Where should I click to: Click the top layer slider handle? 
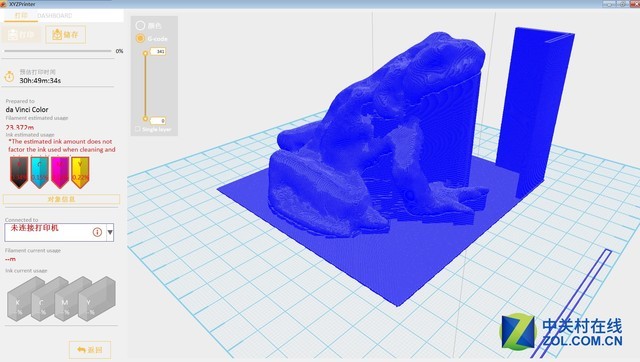pos(145,53)
